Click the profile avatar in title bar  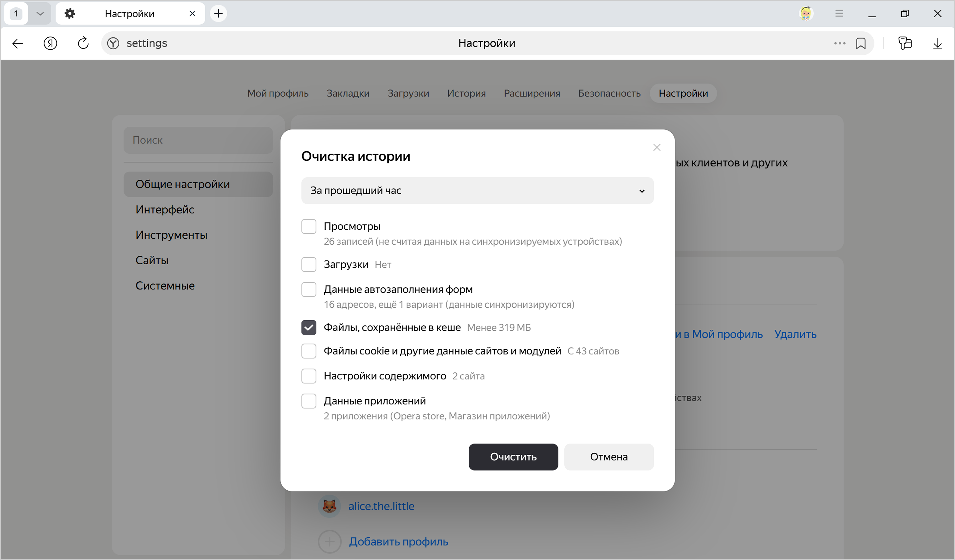tap(806, 14)
